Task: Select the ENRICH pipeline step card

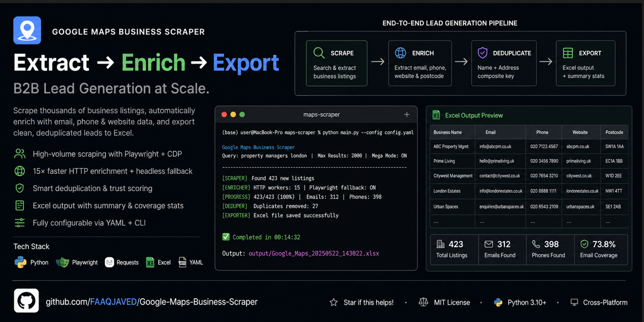Action: click(x=419, y=63)
